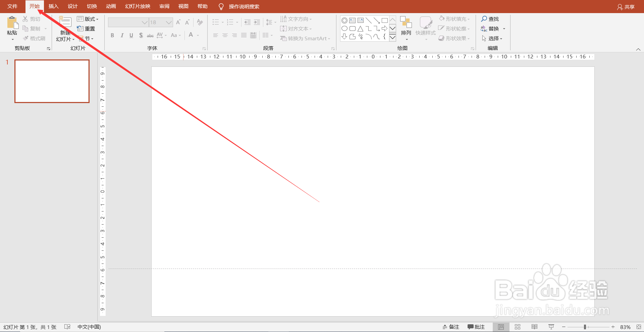
Task: Fit slide to current window
Action: (639, 327)
